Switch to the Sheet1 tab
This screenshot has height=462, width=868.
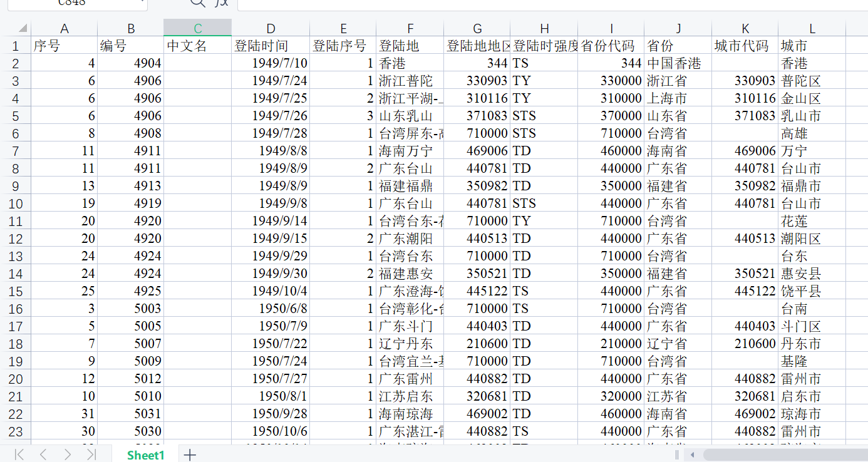[x=145, y=455]
